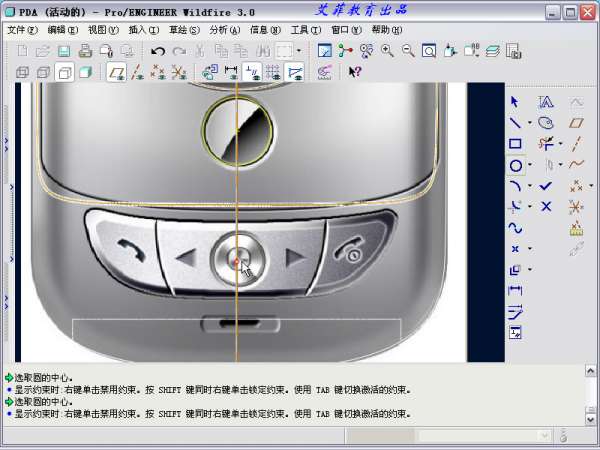Switch to Wireframe display mode

click(22, 72)
